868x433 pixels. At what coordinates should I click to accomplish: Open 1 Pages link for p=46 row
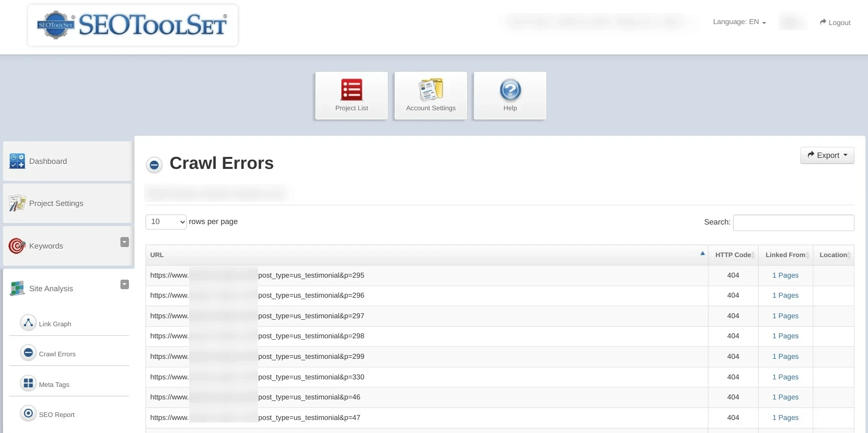[x=785, y=397]
